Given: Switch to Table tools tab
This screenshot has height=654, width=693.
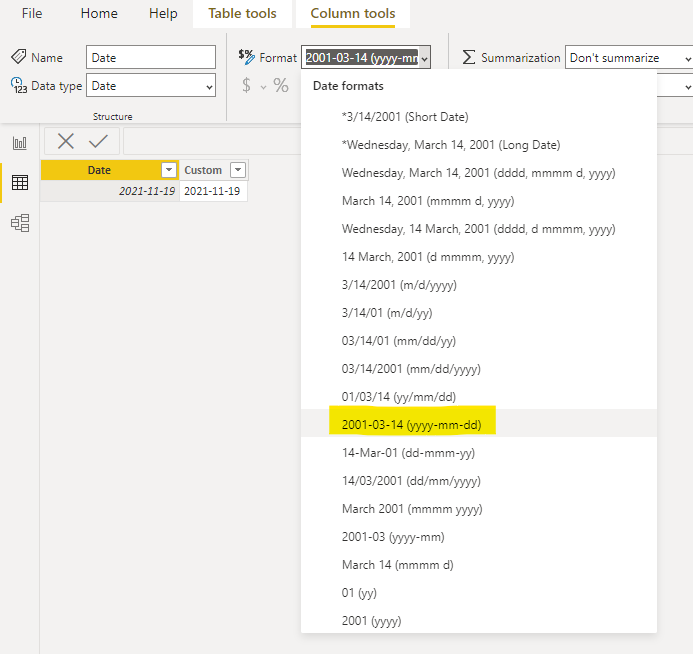Looking at the screenshot, I should (242, 14).
